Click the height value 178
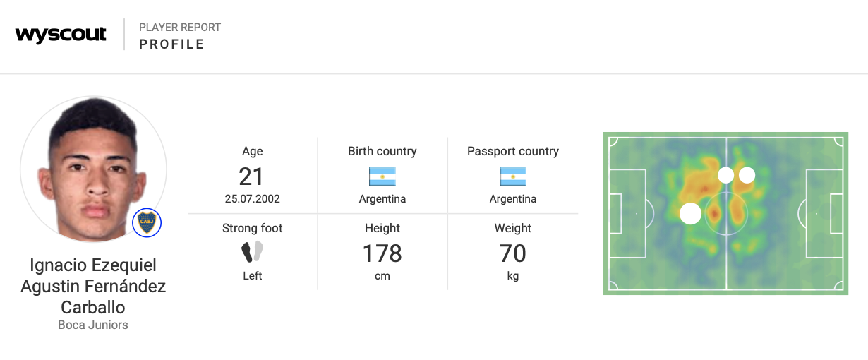This screenshot has height=360, width=868. click(382, 253)
